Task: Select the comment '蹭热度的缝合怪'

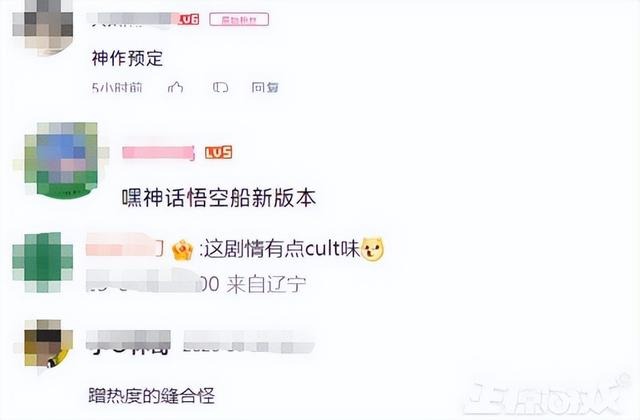Action: click(151, 396)
